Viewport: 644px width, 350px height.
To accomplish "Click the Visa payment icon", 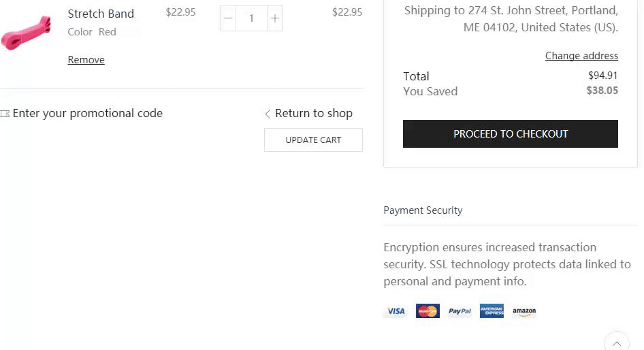I will [396, 311].
